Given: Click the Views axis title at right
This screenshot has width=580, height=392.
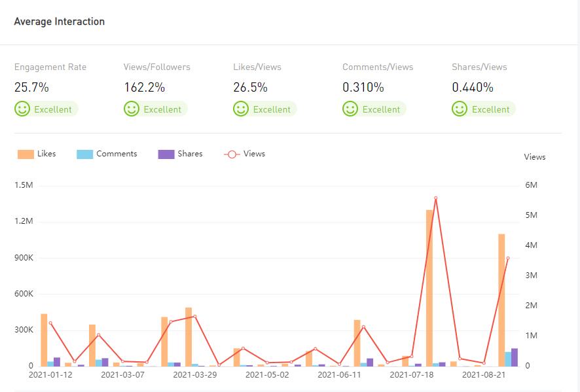Looking at the screenshot, I should coord(534,157).
